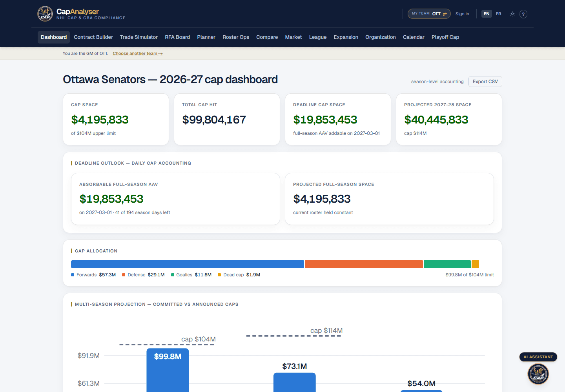Toggle the light/dark theme sun icon
The width and height of the screenshot is (565, 392).
[512, 14]
